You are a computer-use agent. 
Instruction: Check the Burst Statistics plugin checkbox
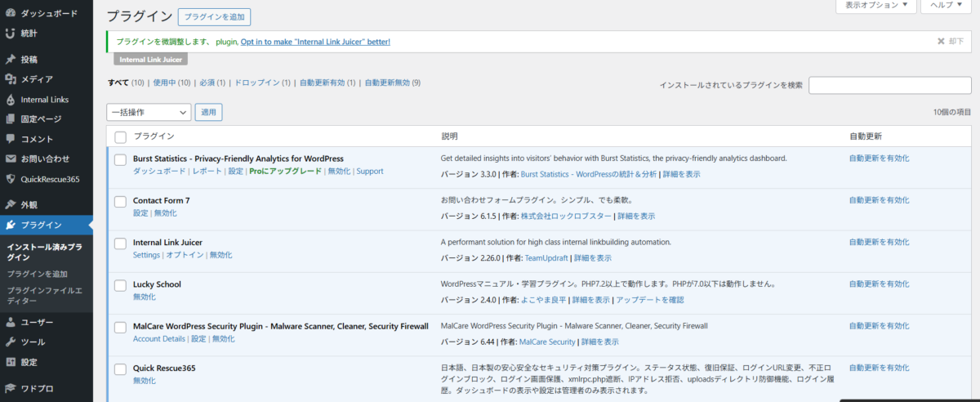120,159
